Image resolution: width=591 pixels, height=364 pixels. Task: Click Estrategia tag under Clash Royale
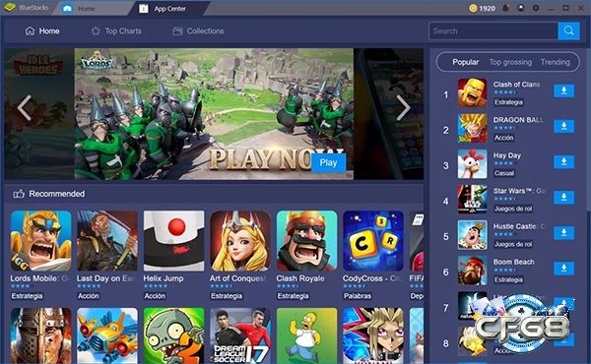pyautogui.click(x=293, y=296)
